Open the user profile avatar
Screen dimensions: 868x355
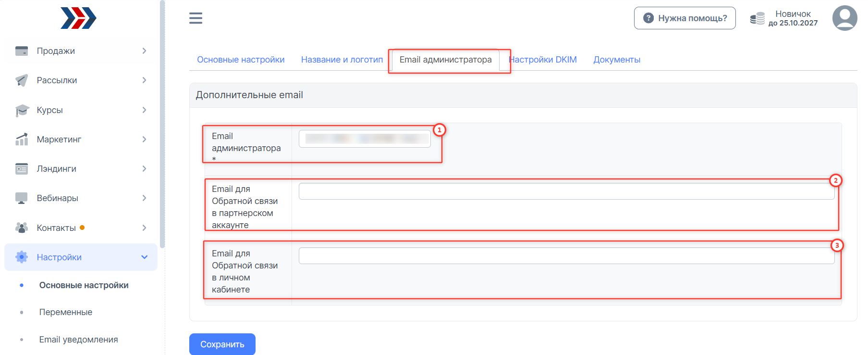(844, 18)
